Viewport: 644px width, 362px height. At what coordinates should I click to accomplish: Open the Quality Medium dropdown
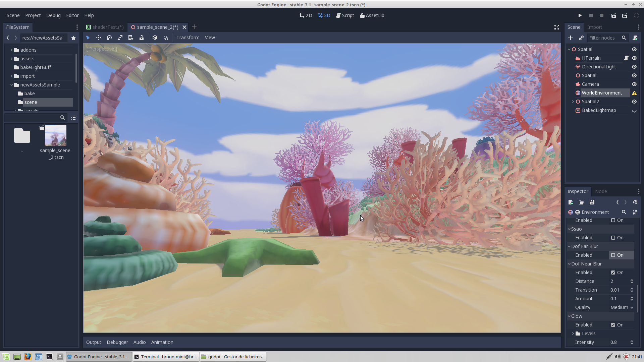click(x=622, y=307)
